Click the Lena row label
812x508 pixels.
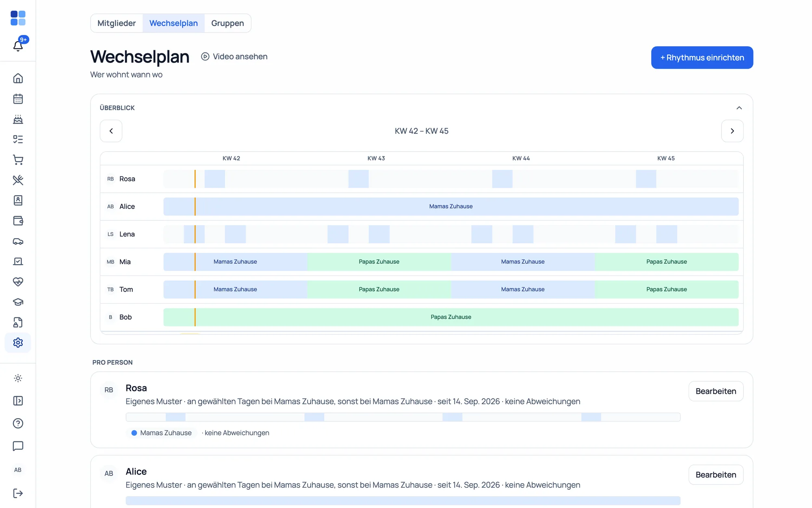click(127, 234)
